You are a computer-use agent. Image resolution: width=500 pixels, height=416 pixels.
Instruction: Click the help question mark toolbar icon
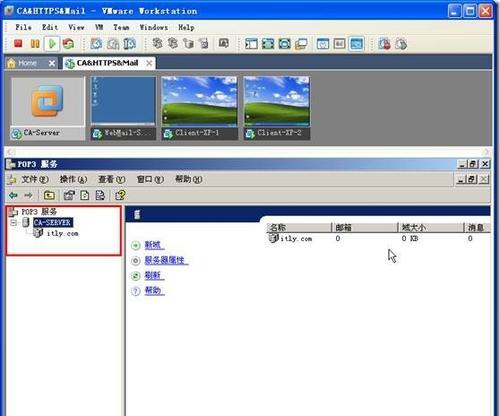(x=120, y=195)
